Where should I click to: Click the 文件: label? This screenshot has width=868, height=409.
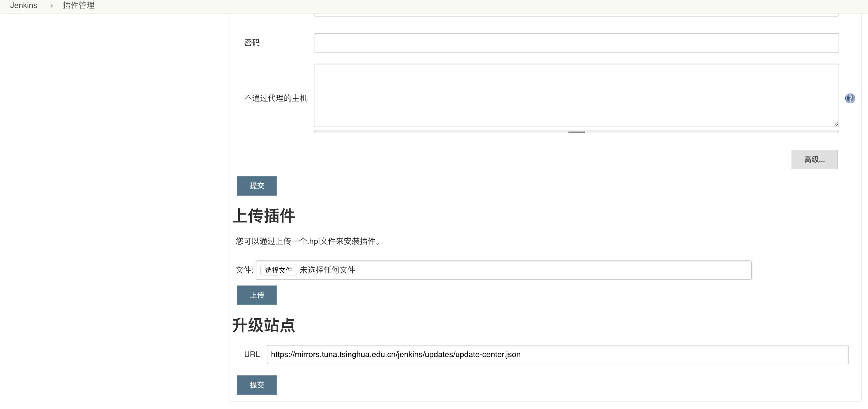click(245, 270)
